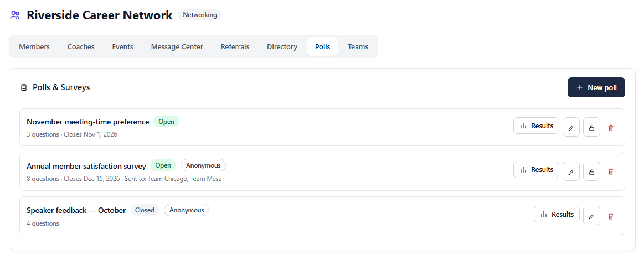
Task: Delete the November meeting-time preference poll
Action: pyautogui.click(x=611, y=128)
